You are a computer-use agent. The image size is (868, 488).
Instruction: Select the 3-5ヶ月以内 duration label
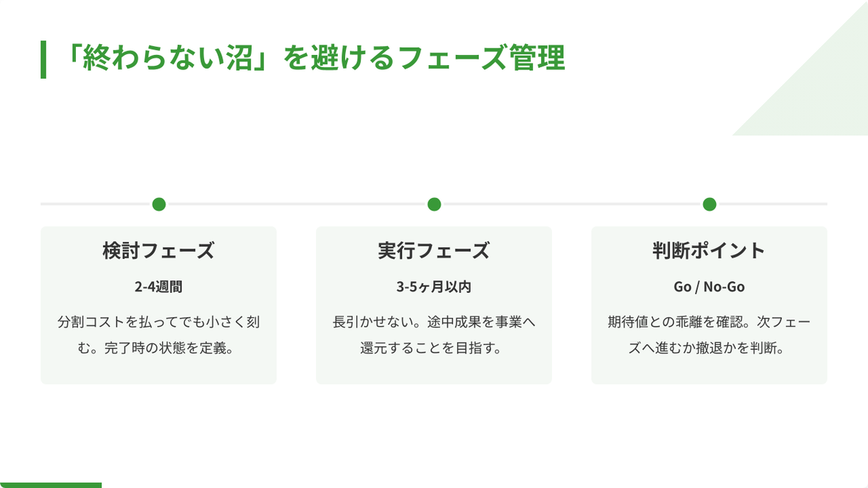click(434, 287)
